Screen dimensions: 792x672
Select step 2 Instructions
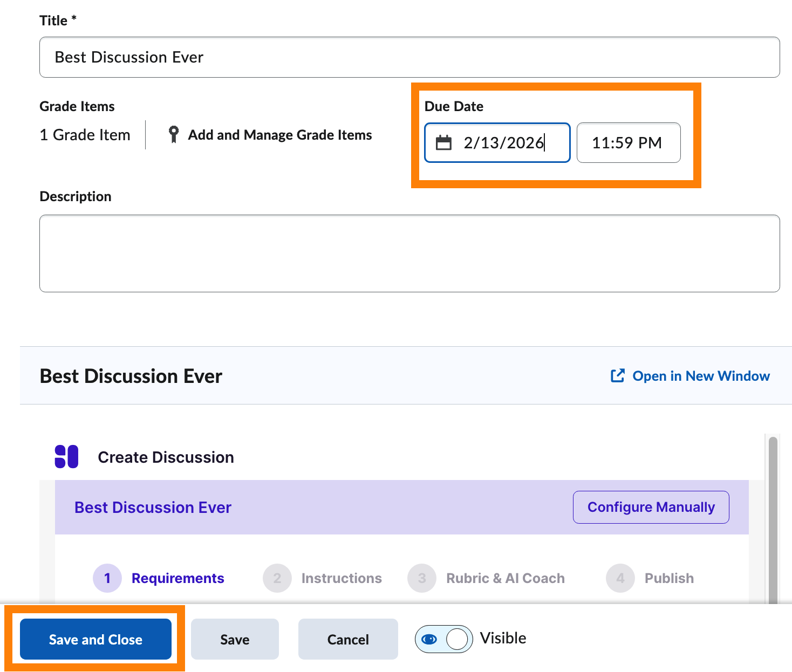(341, 578)
